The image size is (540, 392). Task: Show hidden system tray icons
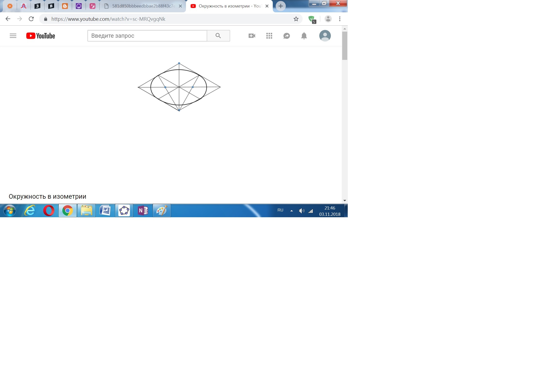point(291,211)
